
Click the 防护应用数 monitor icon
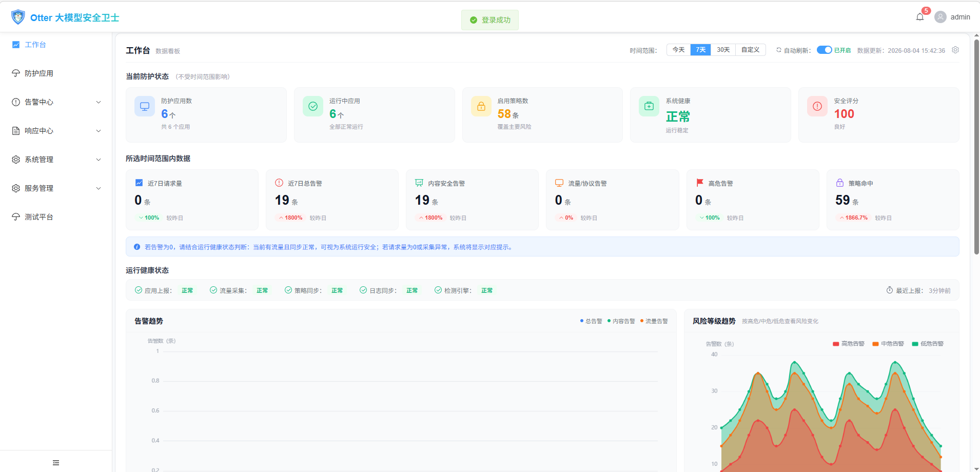(145, 106)
